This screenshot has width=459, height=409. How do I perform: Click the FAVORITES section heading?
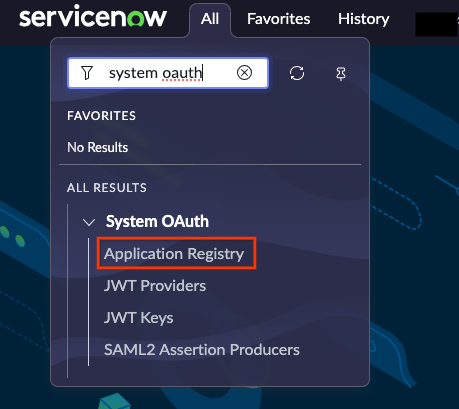click(x=101, y=116)
